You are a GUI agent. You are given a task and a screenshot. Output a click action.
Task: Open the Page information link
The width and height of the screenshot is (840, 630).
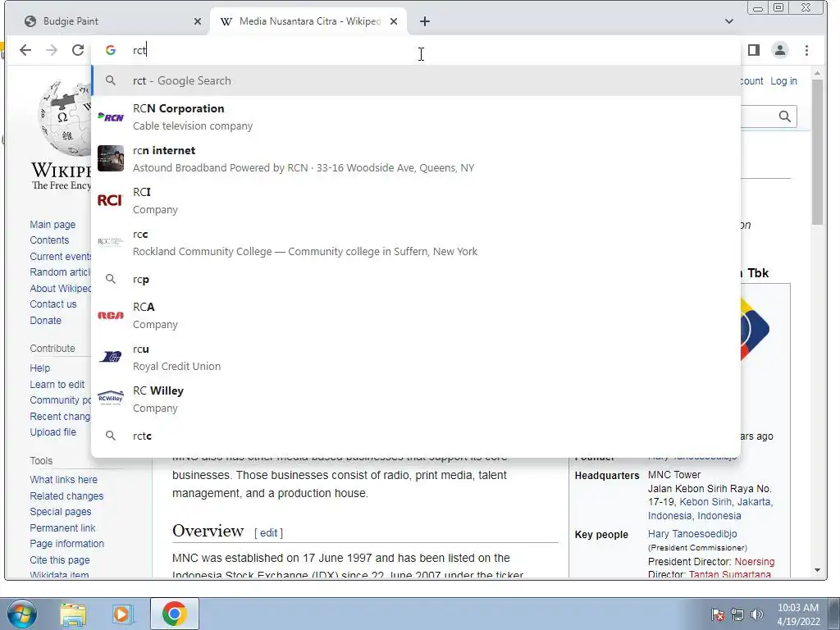67,543
